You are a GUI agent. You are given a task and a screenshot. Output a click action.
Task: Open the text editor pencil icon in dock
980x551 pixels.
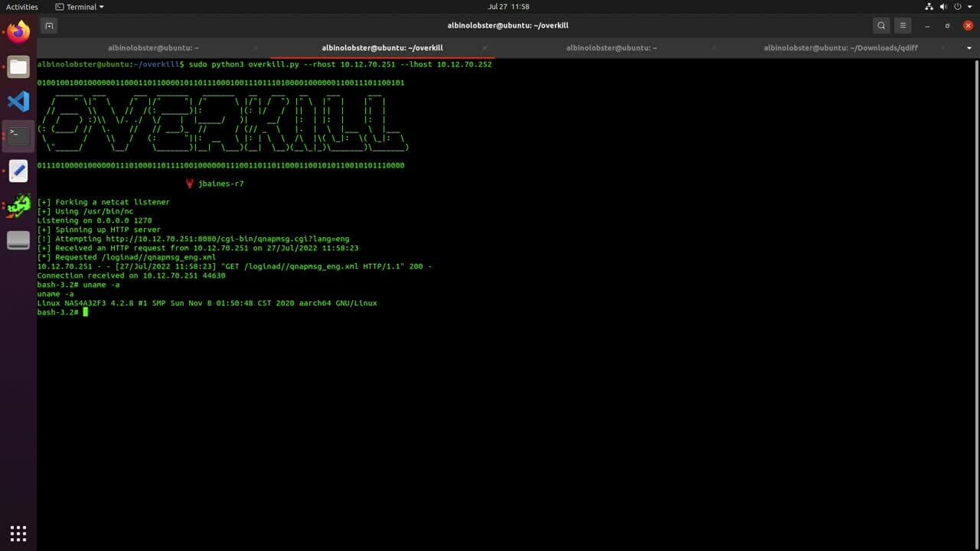tap(18, 171)
